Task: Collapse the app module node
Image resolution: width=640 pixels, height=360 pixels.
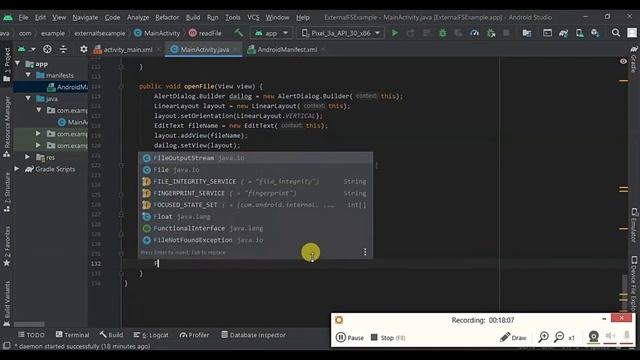Action: 18,64
